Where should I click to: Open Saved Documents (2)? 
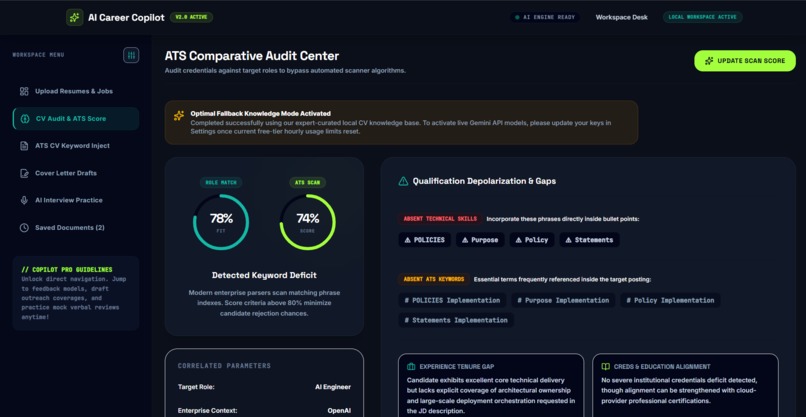point(76,228)
